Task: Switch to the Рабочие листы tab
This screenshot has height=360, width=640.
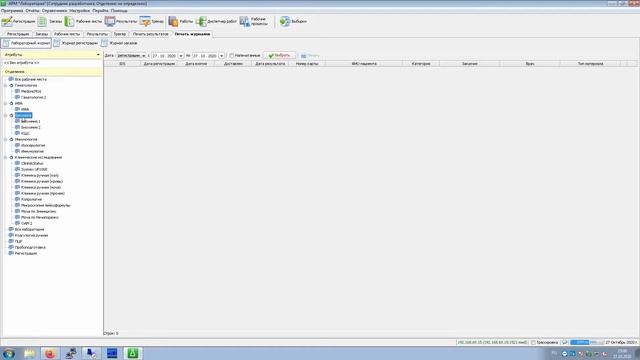Action: click(x=67, y=34)
